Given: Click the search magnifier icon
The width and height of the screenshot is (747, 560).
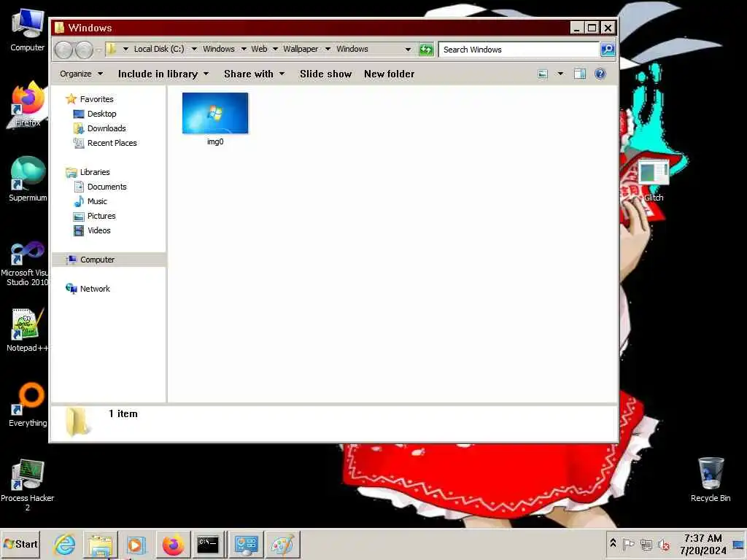Looking at the screenshot, I should (608, 49).
